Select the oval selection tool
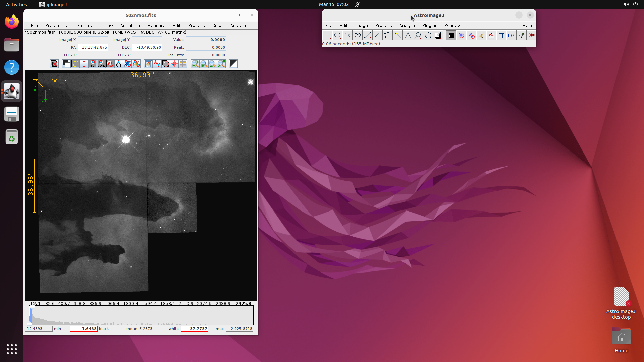Screen dimensions: 644x362 pyautogui.click(x=337, y=35)
